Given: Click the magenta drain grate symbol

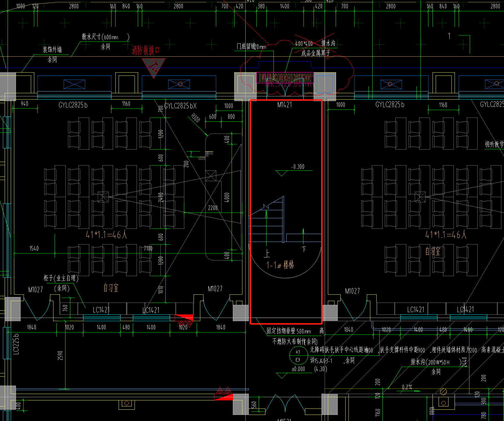Looking at the screenshot, I should pos(285,78).
